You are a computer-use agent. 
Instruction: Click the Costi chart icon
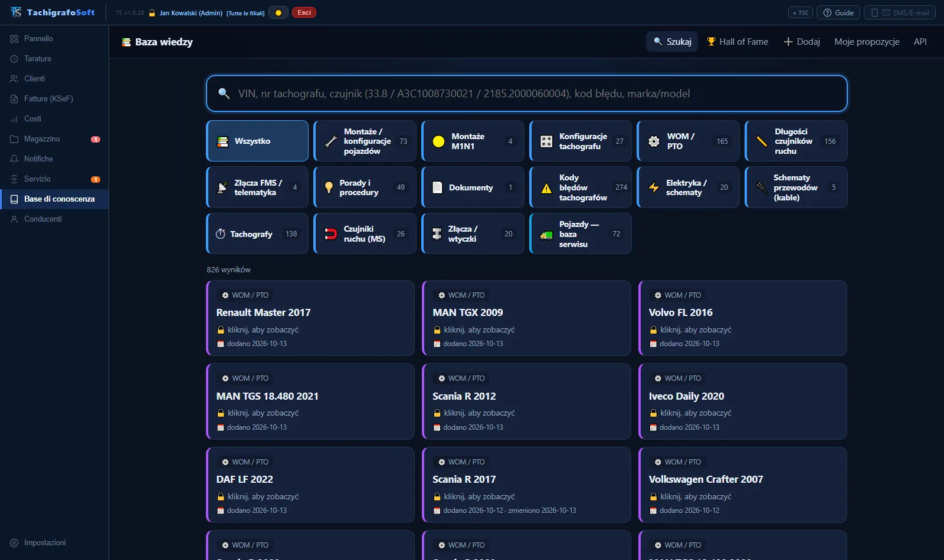[14, 118]
